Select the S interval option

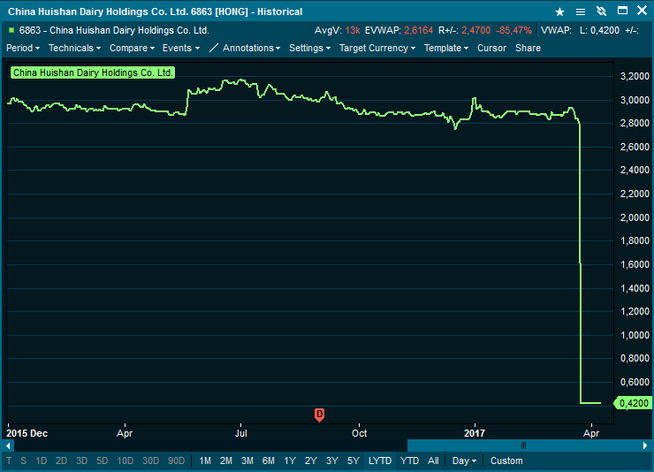pyautogui.click(x=23, y=461)
